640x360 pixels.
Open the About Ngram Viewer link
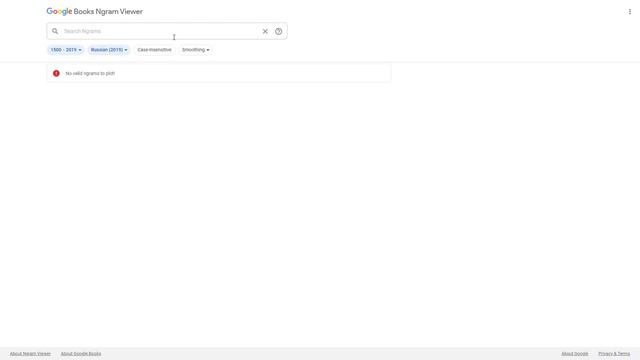pos(30,353)
